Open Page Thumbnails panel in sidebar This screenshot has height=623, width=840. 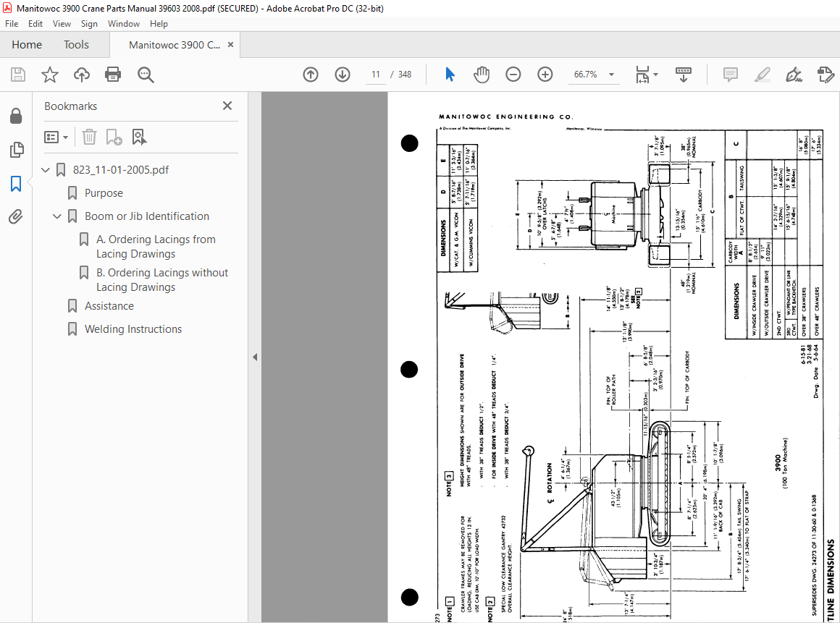[16, 150]
